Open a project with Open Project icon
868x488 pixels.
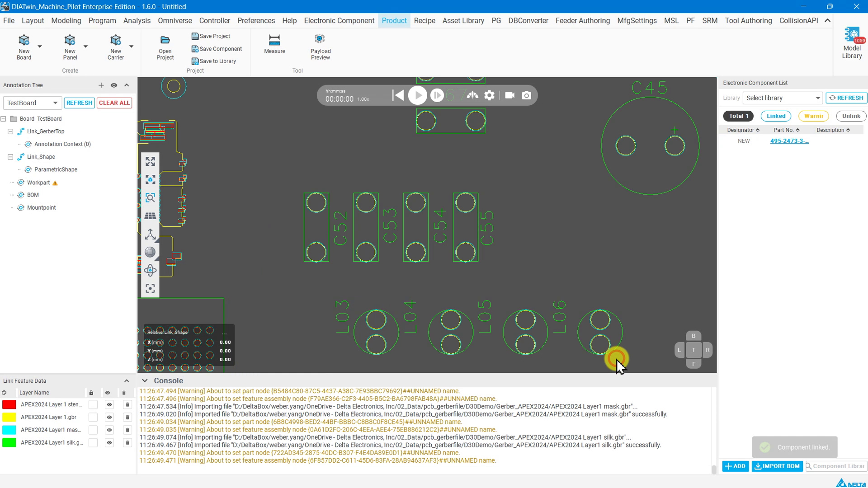[x=165, y=47]
